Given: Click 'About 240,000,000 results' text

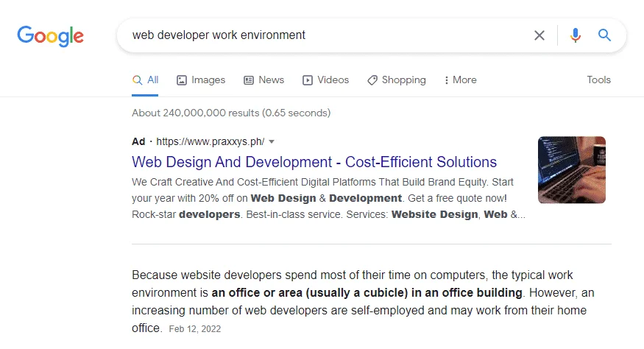Looking at the screenshot, I should coord(196,113).
